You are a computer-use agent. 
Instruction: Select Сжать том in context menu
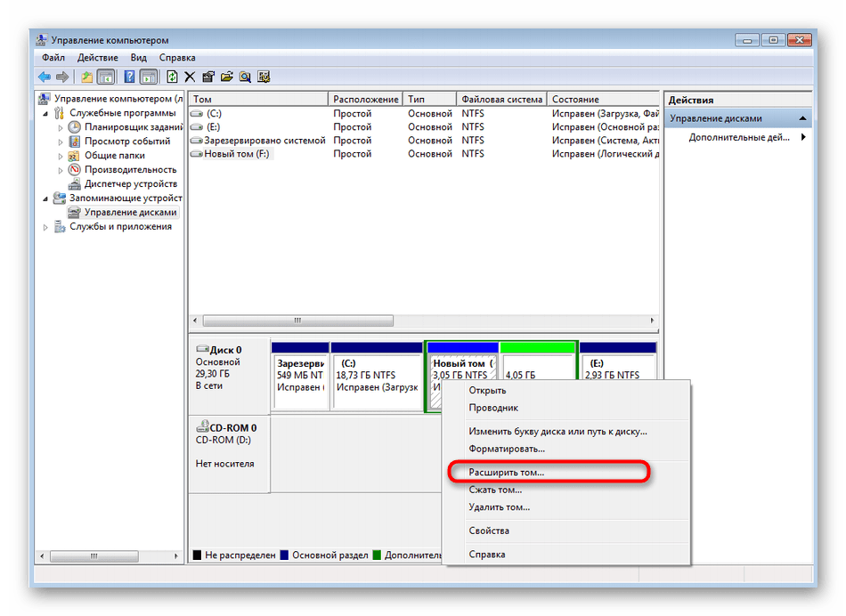(495, 490)
